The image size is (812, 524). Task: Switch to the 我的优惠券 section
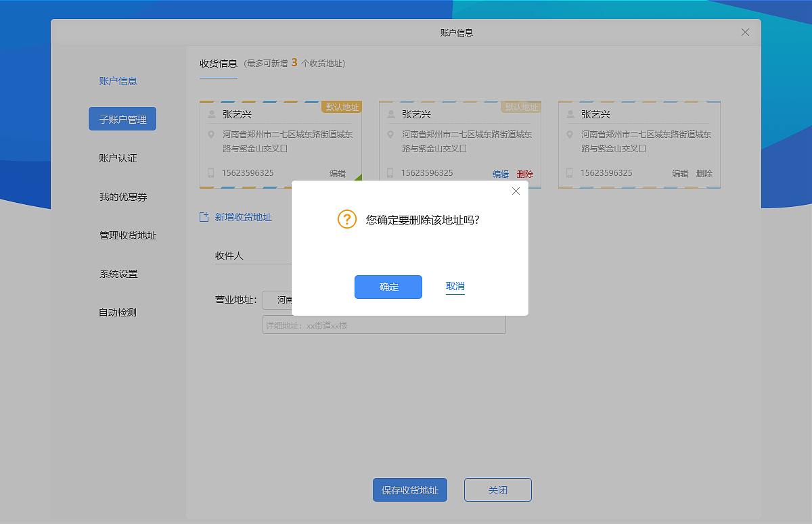(x=122, y=196)
